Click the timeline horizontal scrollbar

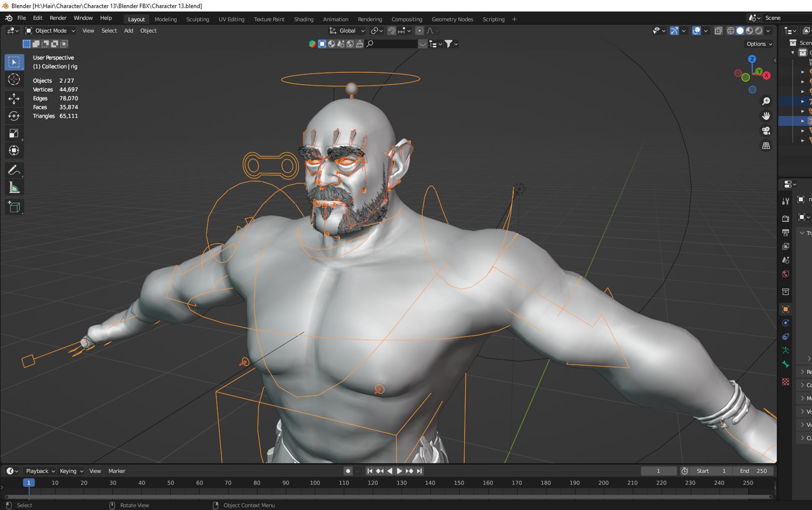(388, 497)
